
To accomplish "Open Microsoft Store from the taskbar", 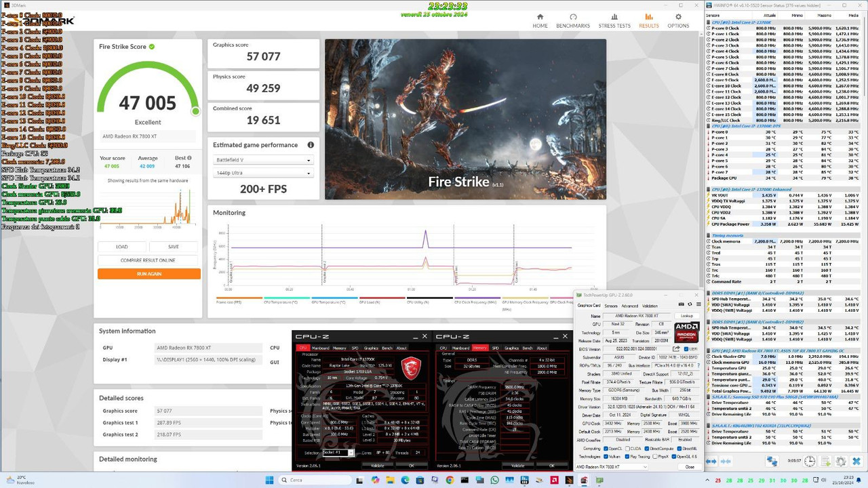I will (x=420, y=480).
